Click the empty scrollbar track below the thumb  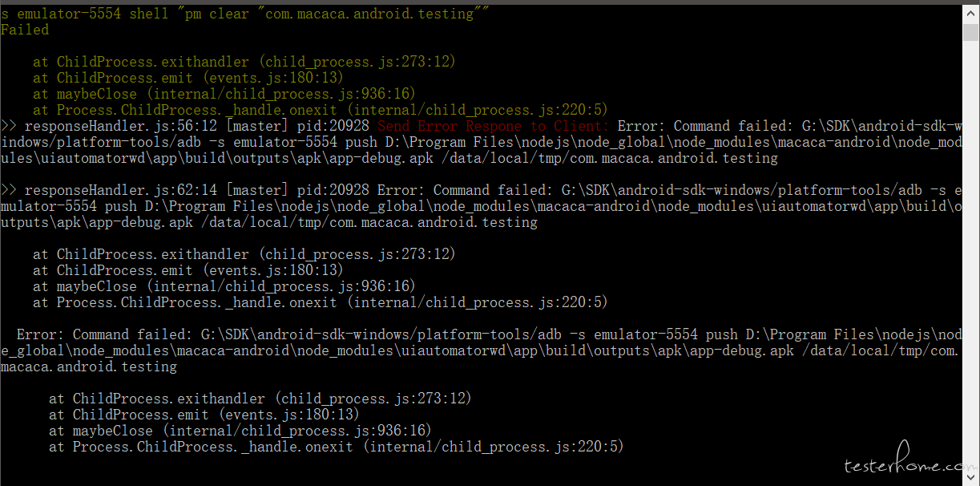point(970,255)
